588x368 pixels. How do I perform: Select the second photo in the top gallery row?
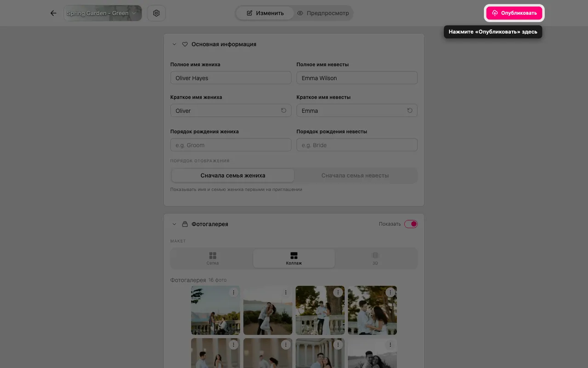[268, 310]
